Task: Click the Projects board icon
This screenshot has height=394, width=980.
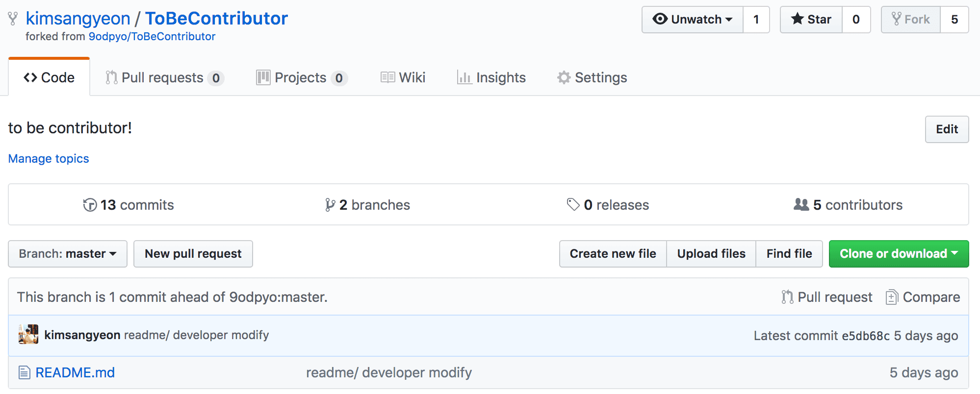Action: [x=263, y=77]
